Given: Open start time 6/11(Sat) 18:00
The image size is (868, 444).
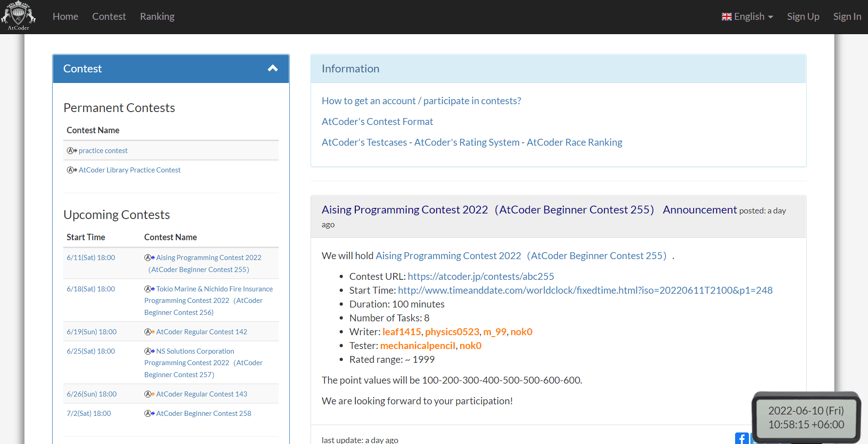Looking at the screenshot, I should [x=91, y=258].
